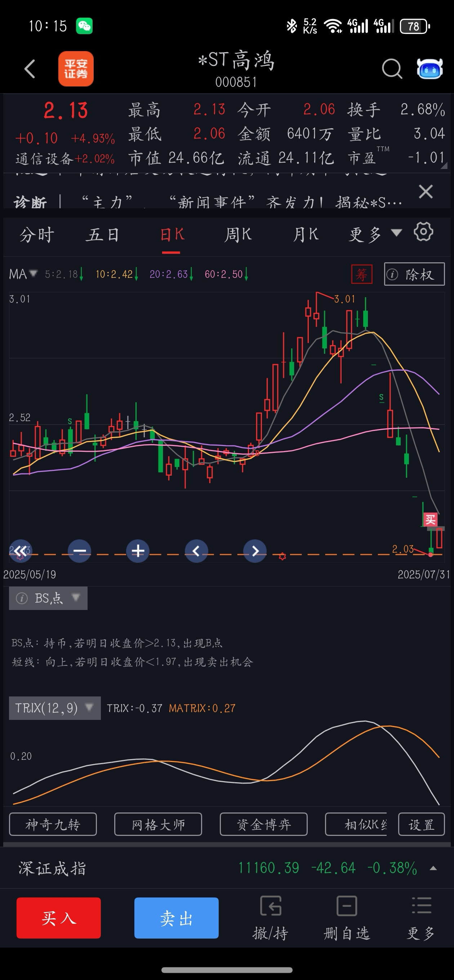
Task: Open the Ping An Securities logo
Action: pyautogui.click(x=76, y=69)
